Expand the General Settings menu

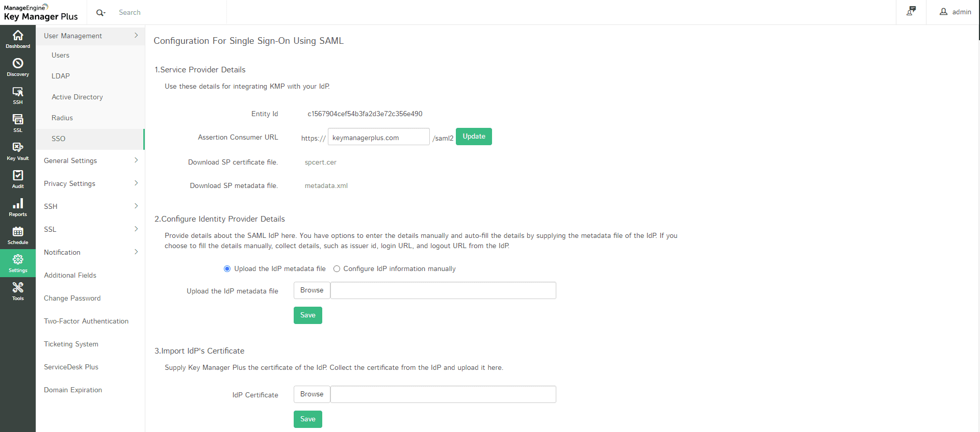(x=90, y=160)
